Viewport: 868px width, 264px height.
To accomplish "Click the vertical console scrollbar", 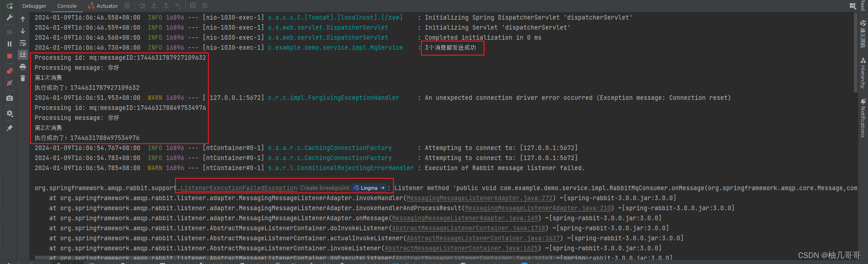I will (855, 52).
